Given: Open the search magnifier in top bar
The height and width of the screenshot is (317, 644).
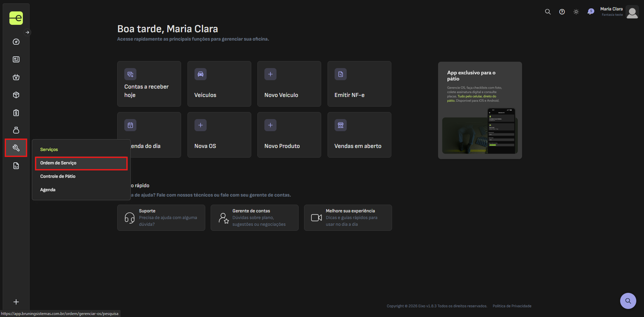Looking at the screenshot, I should [548, 12].
